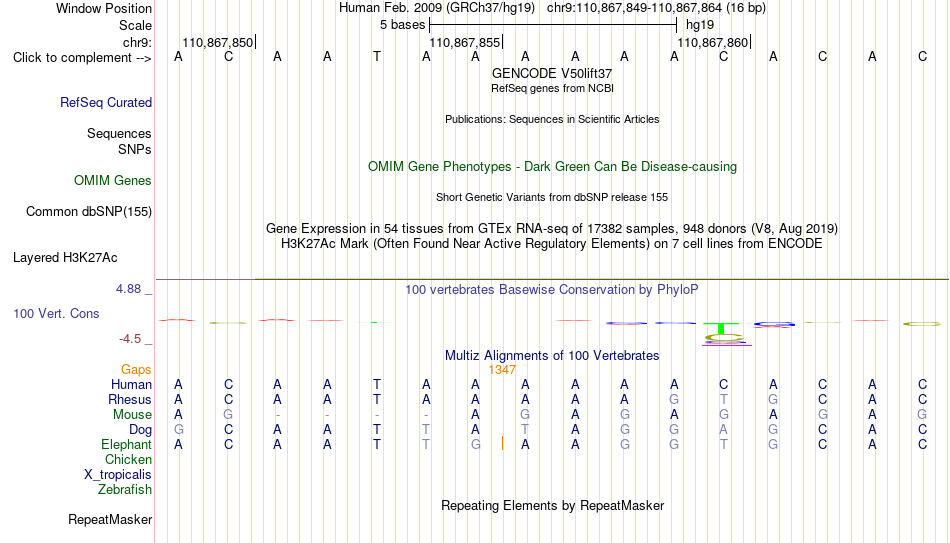This screenshot has width=950, height=543.
Task: Select the Dog species row label
Action: point(141,430)
